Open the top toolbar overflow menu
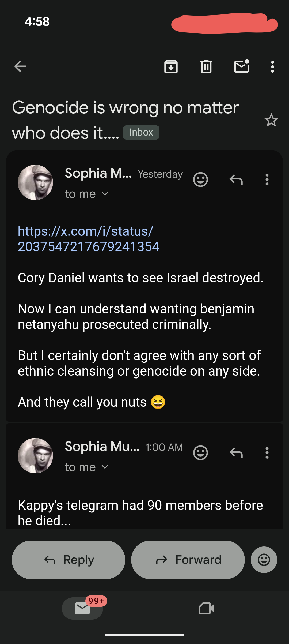Viewport: 289px width, 644px height. point(272,67)
